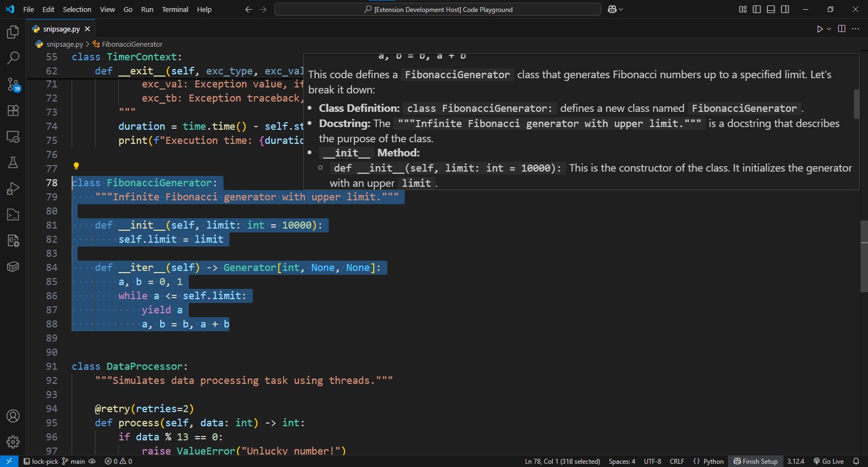Open Source Control view with 19 badge
The image size is (868, 467).
(13, 84)
